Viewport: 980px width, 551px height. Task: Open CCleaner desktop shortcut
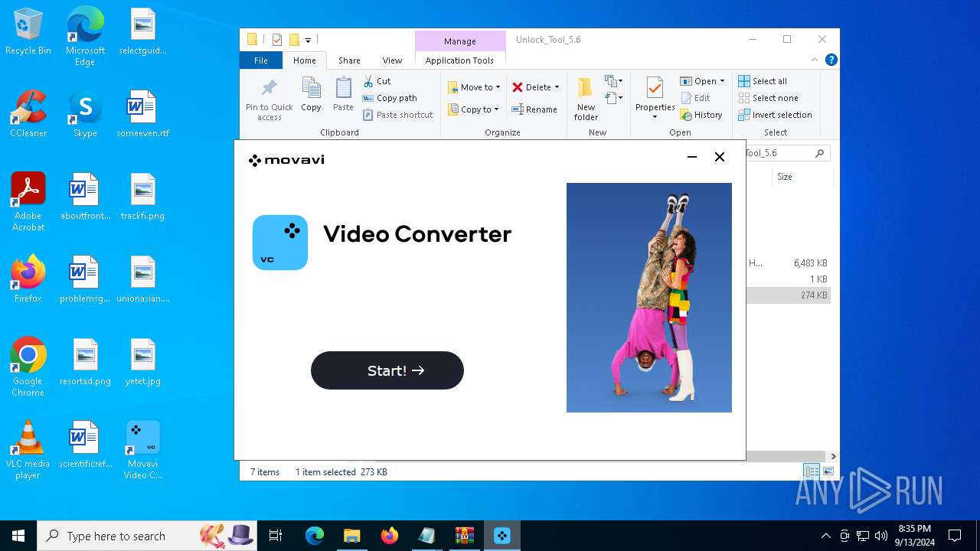(x=28, y=114)
